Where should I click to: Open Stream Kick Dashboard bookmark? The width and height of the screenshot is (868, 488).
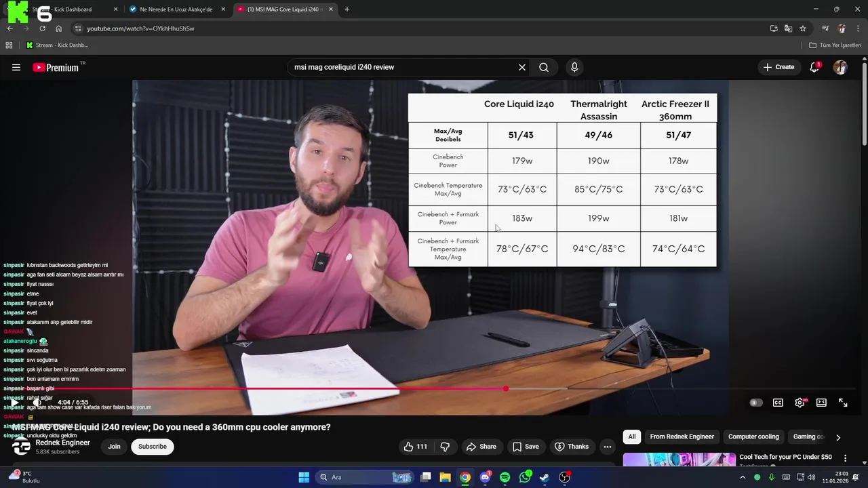tap(58, 45)
